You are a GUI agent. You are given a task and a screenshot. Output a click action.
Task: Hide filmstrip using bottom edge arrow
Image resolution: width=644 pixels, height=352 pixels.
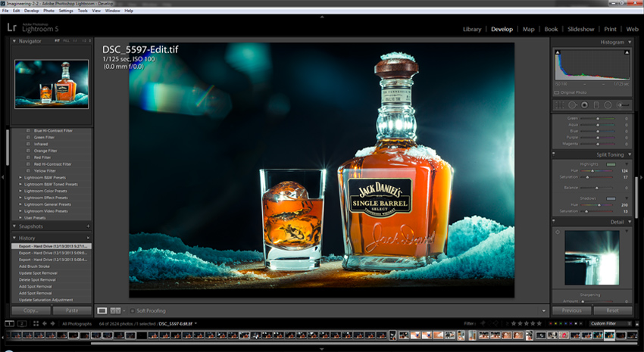[321, 349]
